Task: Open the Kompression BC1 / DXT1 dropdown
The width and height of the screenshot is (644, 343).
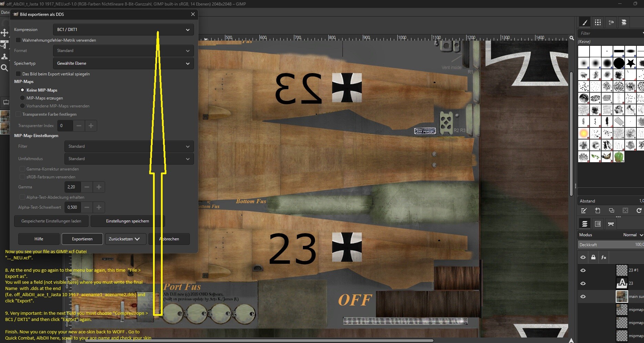Action: point(123,30)
